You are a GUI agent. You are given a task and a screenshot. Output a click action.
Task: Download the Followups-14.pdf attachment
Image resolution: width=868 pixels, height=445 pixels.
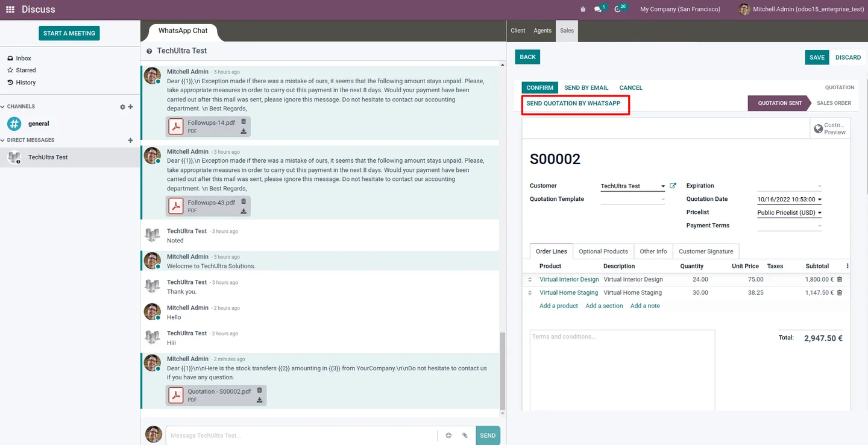(244, 131)
